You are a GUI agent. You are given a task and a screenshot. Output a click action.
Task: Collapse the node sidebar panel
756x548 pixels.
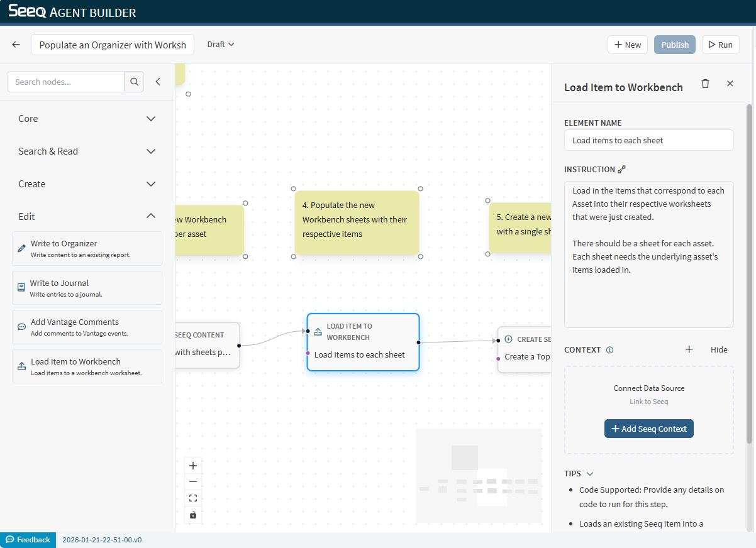[158, 82]
